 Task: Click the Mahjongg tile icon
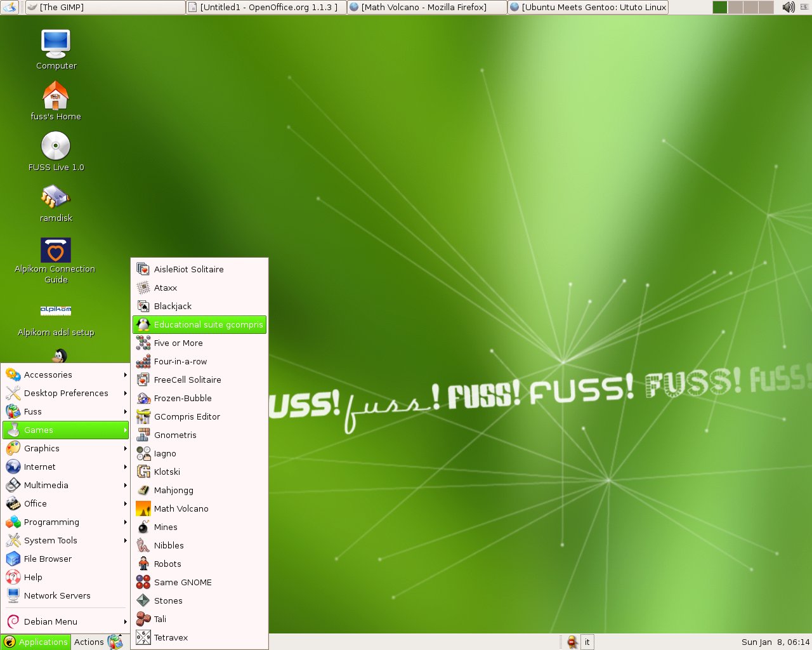[143, 490]
